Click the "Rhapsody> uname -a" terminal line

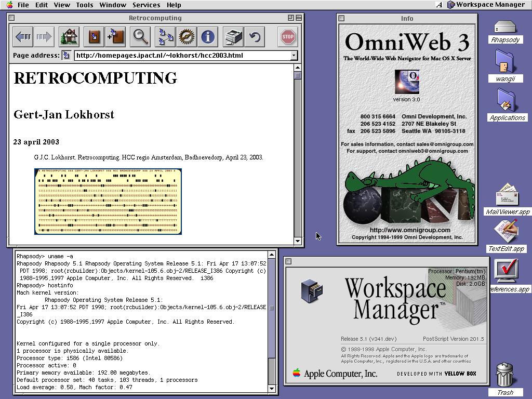45,256
